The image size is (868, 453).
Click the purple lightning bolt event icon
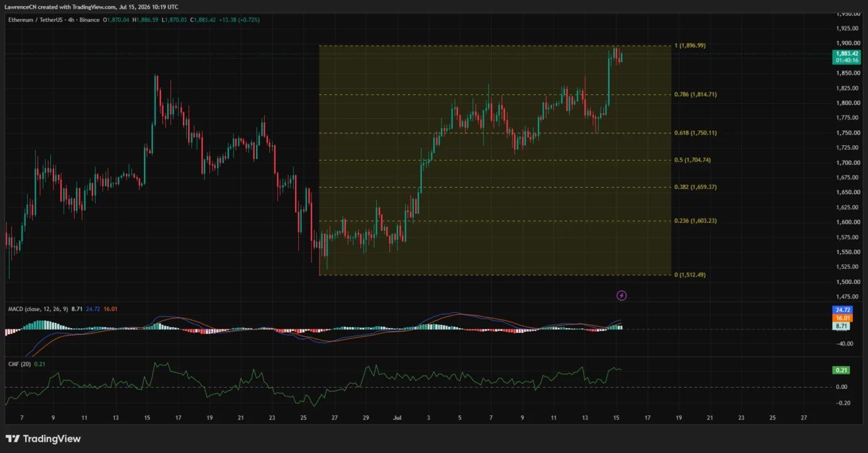[621, 295]
